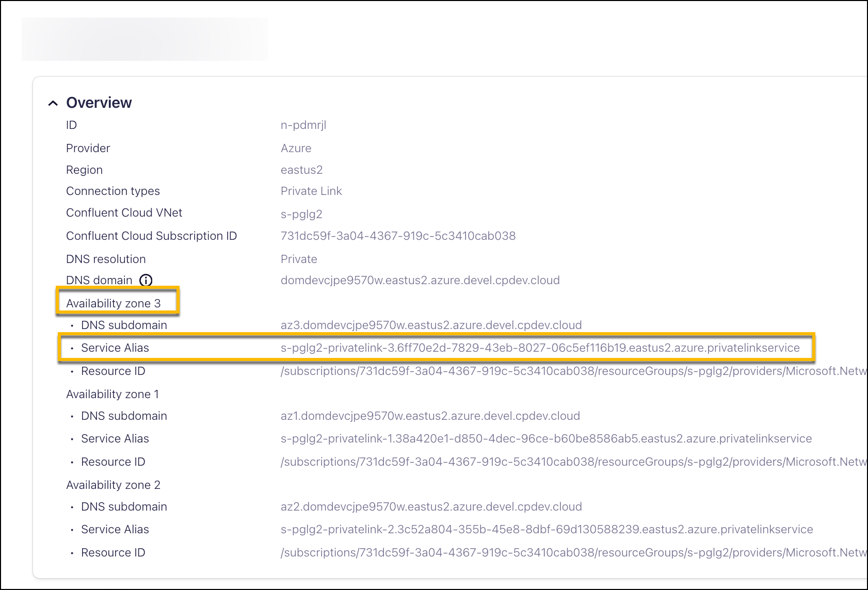Click the info icon next to DNS domain
Image resolution: width=868 pixels, height=590 pixels.
tap(146, 281)
